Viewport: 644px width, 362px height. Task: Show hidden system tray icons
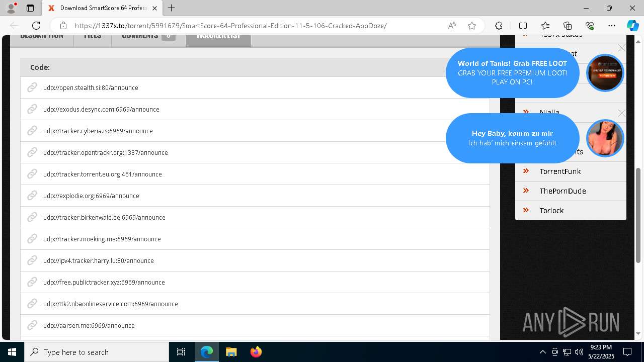542,352
